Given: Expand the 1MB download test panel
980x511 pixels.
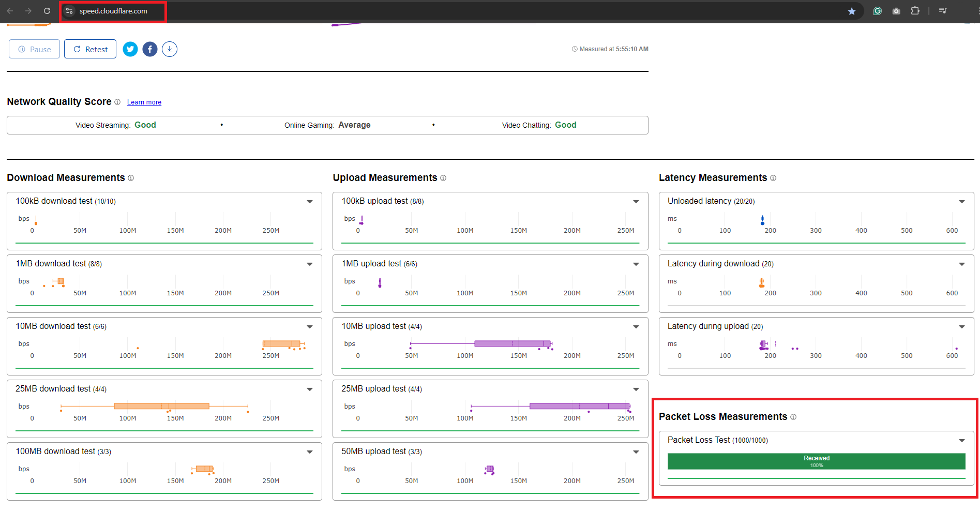Looking at the screenshot, I should coord(310,264).
